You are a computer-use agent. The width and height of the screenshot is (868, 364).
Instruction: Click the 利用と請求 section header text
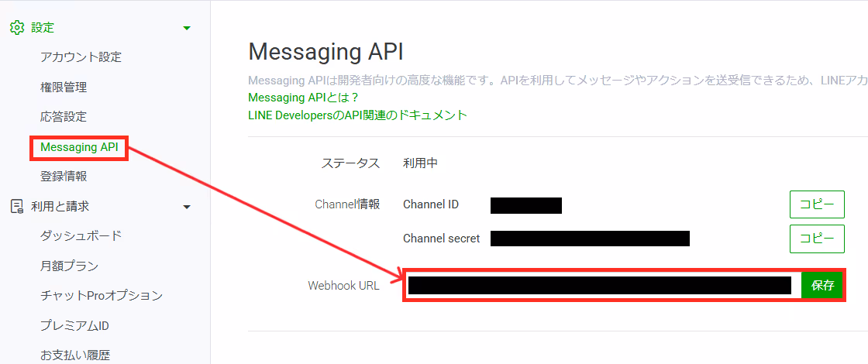60,206
